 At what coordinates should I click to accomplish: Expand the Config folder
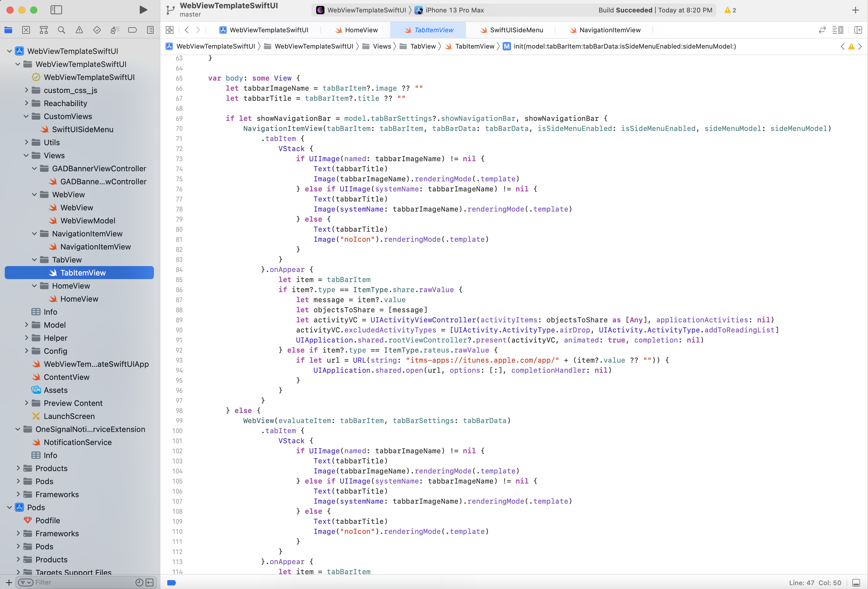pyautogui.click(x=26, y=351)
